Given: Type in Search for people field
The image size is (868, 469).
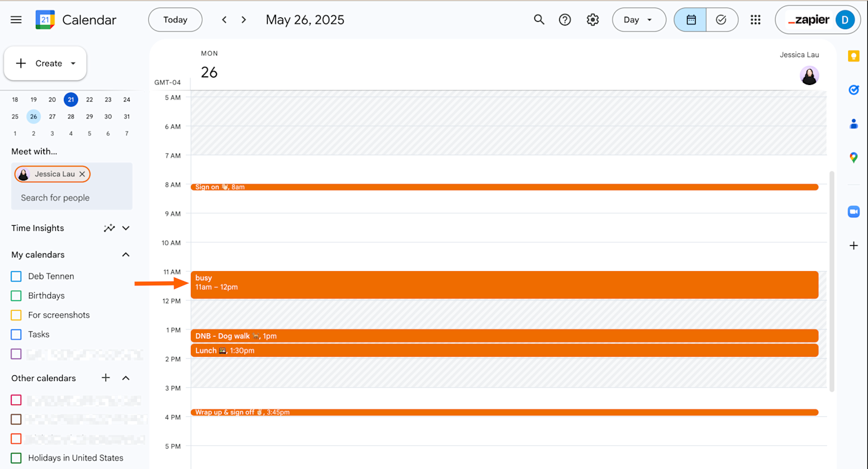Looking at the screenshot, I should [x=72, y=198].
